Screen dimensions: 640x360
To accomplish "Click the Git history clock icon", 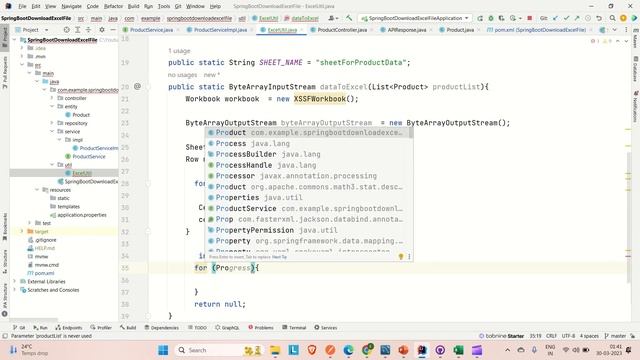I will click(x=588, y=18).
